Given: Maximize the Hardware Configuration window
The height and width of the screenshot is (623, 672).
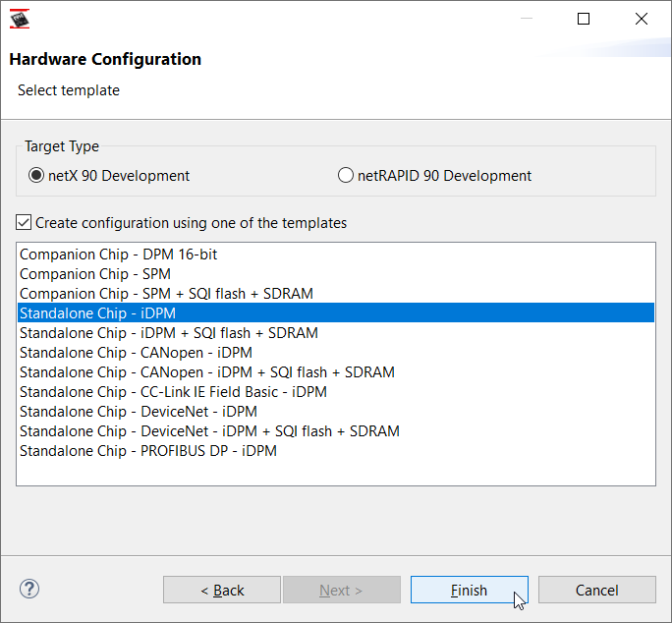Looking at the screenshot, I should (584, 19).
